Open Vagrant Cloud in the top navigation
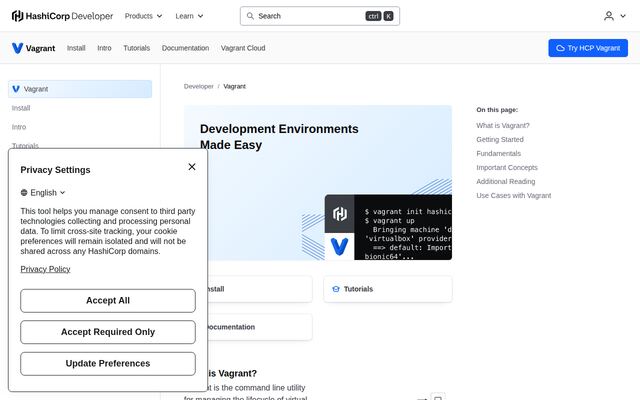 pos(243,48)
